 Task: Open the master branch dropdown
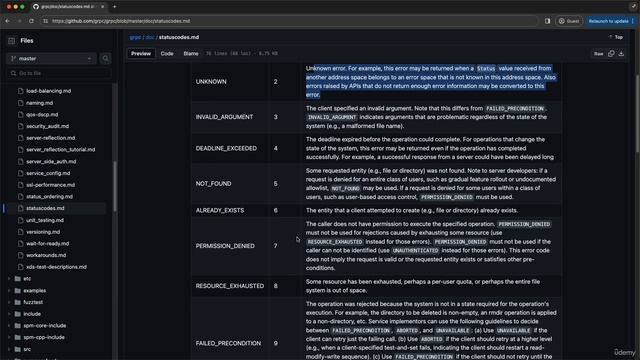coord(51,59)
